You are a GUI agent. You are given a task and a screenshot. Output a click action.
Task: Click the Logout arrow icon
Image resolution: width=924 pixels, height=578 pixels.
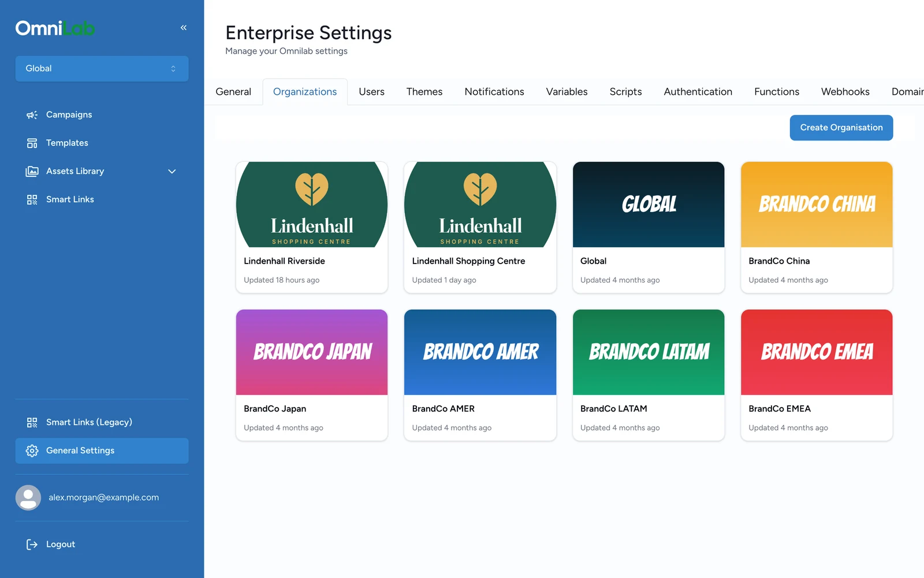pos(32,544)
